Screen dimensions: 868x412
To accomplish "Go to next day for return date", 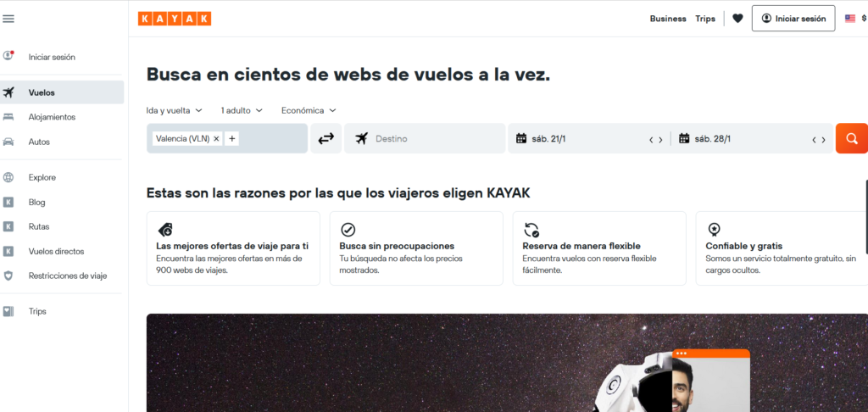I will coord(824,140).
